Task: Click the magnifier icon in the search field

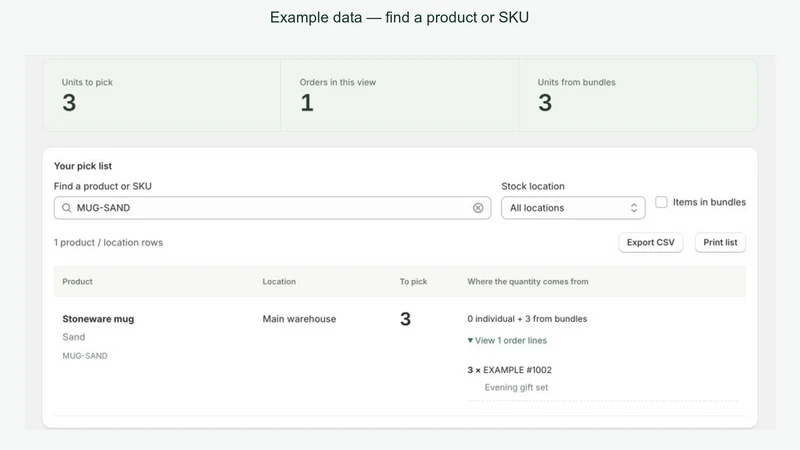Action: (66, 208)
